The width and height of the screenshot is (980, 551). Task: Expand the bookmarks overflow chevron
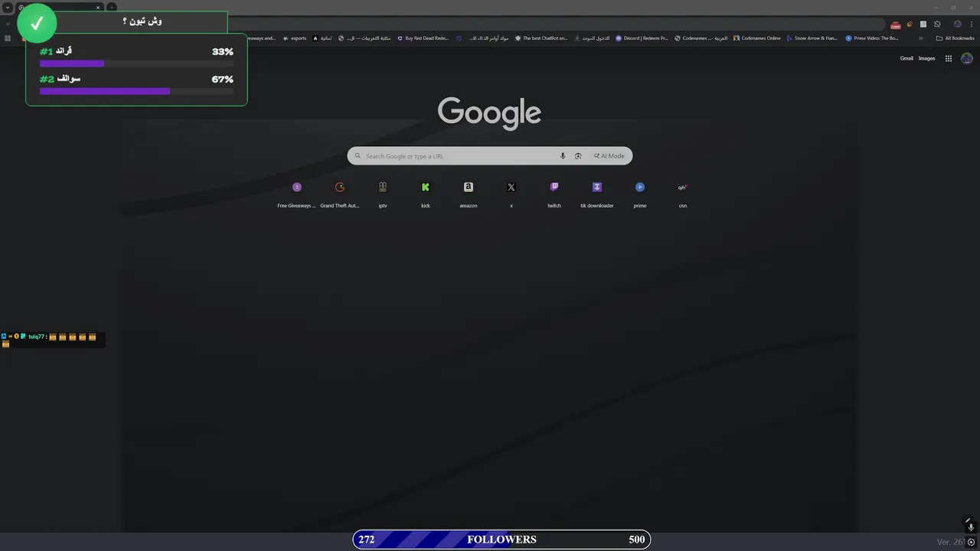coord(921,38)
